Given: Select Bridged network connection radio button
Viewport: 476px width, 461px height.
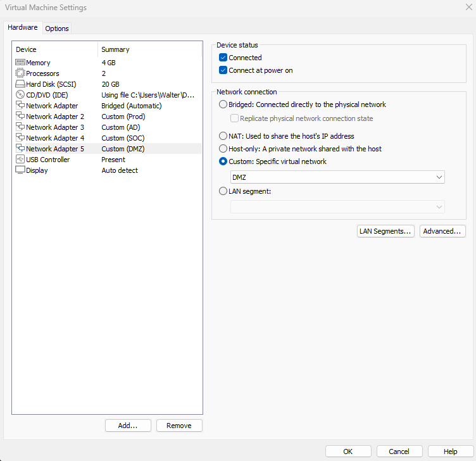Looking at the screenshot, I should (x=222, y=104).
